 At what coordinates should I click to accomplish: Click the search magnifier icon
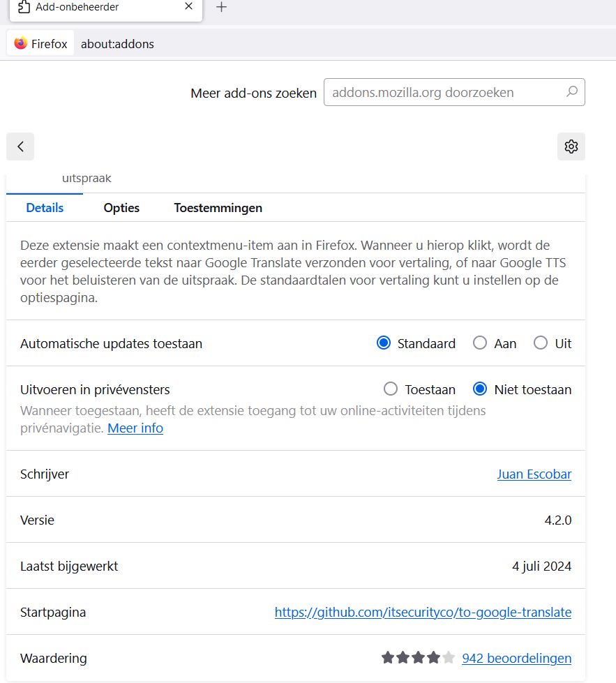572,91
